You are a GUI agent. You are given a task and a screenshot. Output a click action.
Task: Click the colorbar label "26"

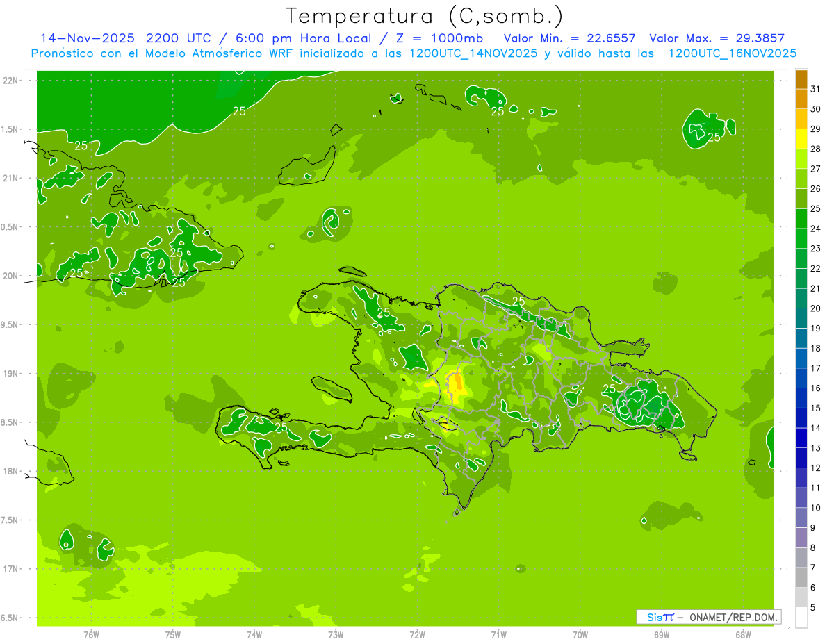pyautogui.click(x=816, y=189)
